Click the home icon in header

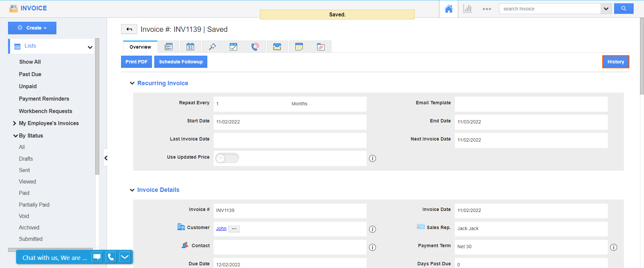point(448,9)
